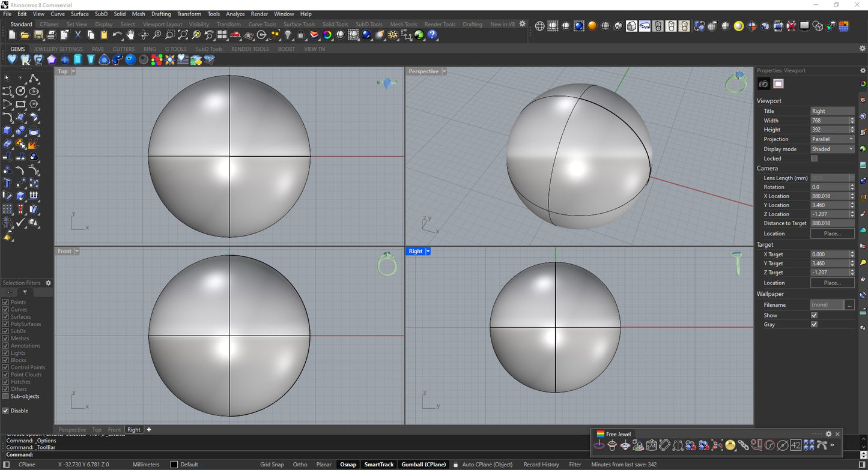The height and width of the screenshot is (470, 868).
Task: Uncheck the Curves selection filter
Action: click(x=6, y=310)
